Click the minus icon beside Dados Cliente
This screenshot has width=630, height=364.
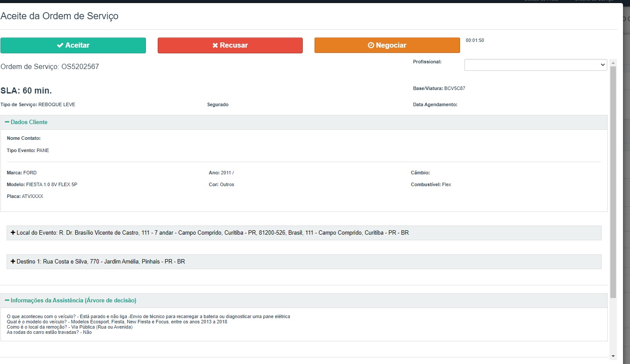(7, 122)
